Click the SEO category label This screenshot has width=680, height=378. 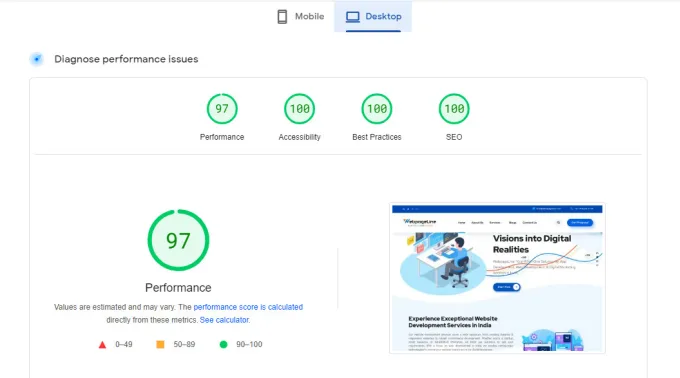coord(454,137)
